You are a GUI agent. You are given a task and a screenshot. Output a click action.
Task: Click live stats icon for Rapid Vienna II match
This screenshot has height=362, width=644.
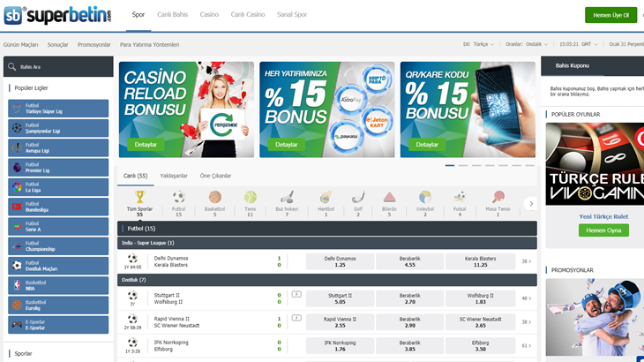coord(296,318)
